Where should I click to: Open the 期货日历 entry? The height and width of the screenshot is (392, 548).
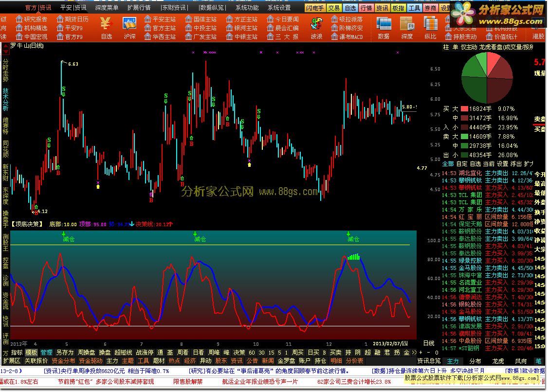pos(73,19)
